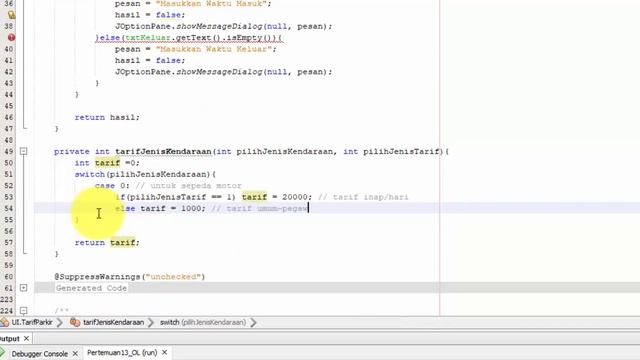Image resolution: width=640 pixels, height=360 pixels.
Task: Click the lightbulb hint icon on line 37
Action: tap(11, 15)
